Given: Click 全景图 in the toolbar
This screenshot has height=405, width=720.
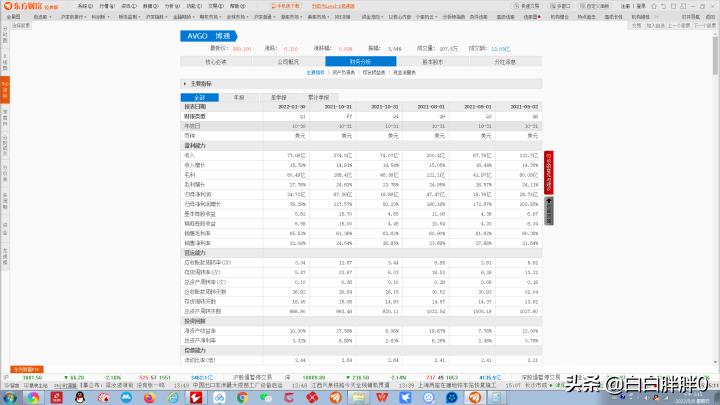Looking at the screenshot, I should (13, 17).
